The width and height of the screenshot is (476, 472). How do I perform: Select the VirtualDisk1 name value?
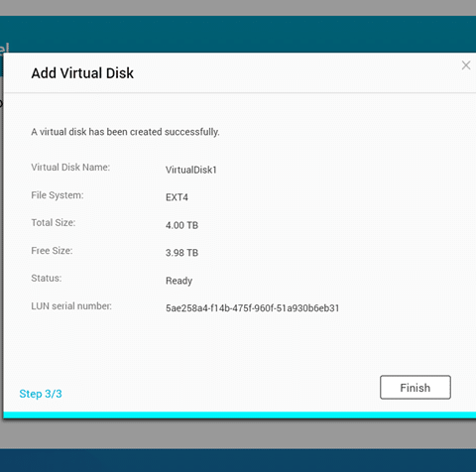click(x=191, y=170)
